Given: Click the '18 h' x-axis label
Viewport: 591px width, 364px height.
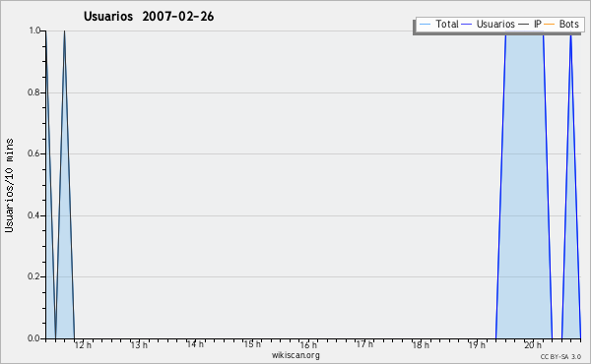Looking at the screenshot, I should coord(421,344).
